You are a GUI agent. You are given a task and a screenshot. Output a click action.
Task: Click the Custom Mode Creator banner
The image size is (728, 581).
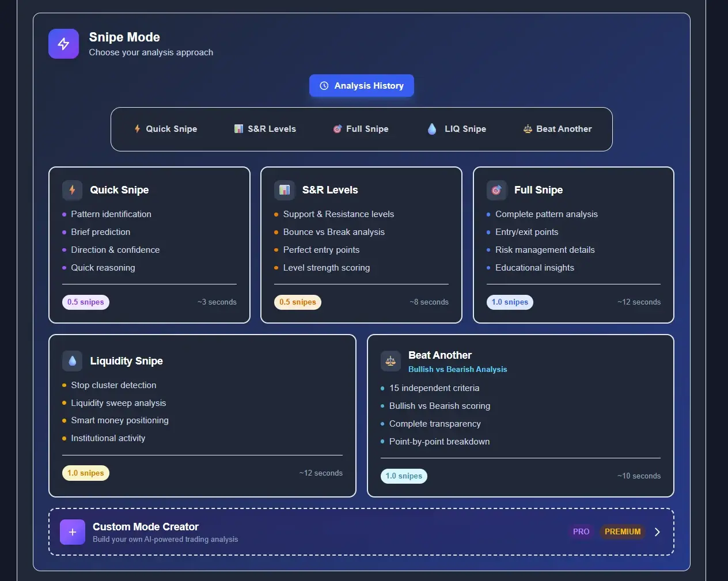pyautogui.click(x=361, y=531)
